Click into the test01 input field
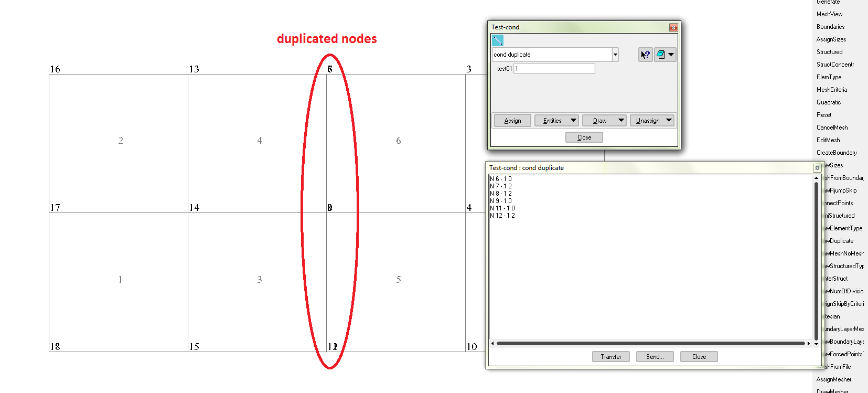Viewport: 868px width, 393px height. pos(554,69)
